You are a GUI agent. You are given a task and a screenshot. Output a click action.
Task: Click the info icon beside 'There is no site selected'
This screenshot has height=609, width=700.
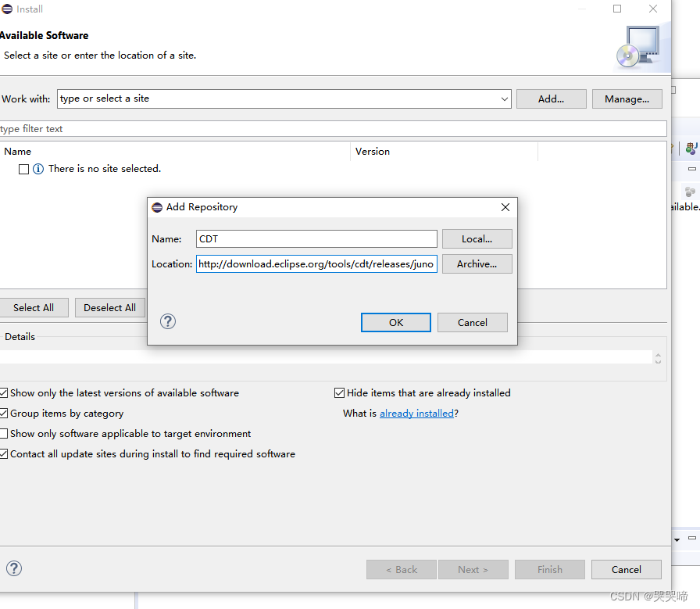point(38,169)
